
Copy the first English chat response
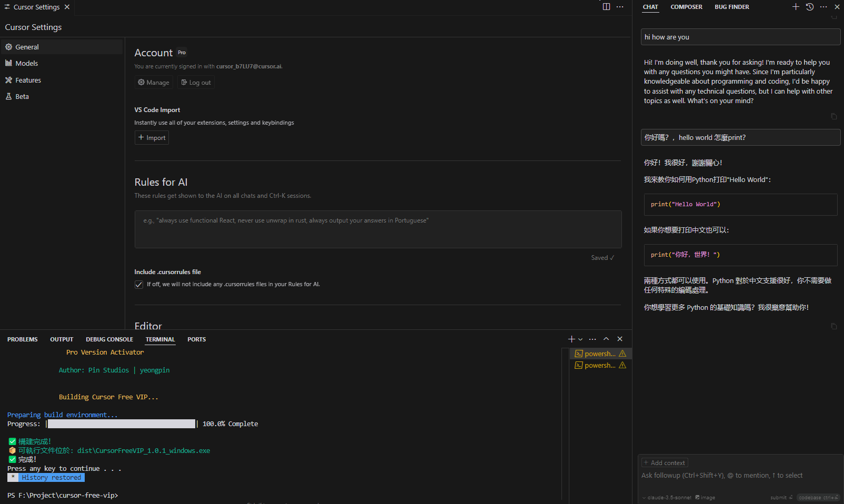click(x=833, y=116)
